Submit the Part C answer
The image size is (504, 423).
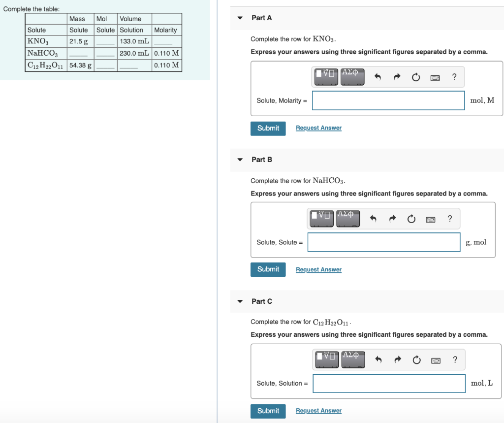tap(268, 411)
